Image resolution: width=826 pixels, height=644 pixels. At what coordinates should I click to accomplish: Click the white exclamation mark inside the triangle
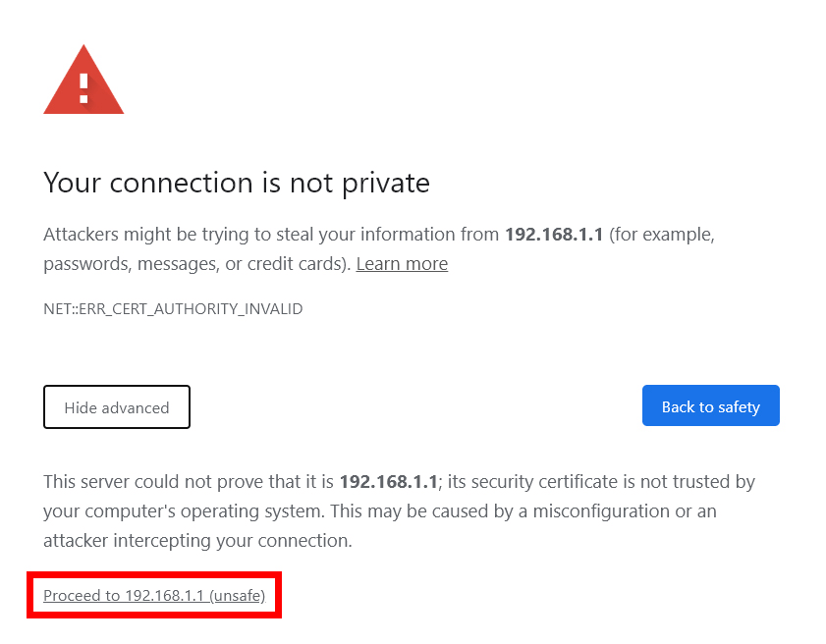point(83,88)
